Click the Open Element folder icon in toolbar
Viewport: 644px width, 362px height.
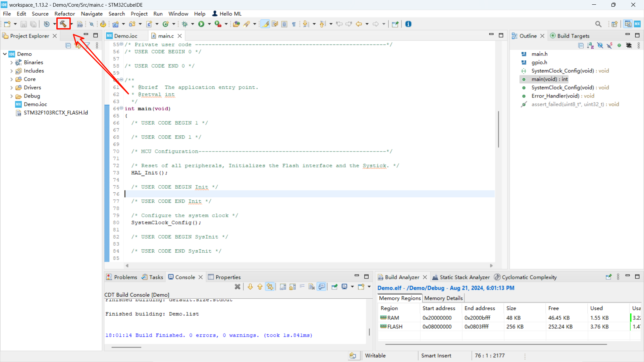coord(236,24)
